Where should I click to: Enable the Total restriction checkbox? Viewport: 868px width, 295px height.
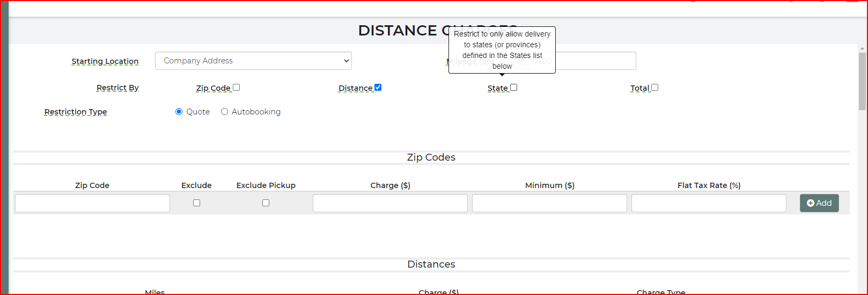tap(655, 88)
